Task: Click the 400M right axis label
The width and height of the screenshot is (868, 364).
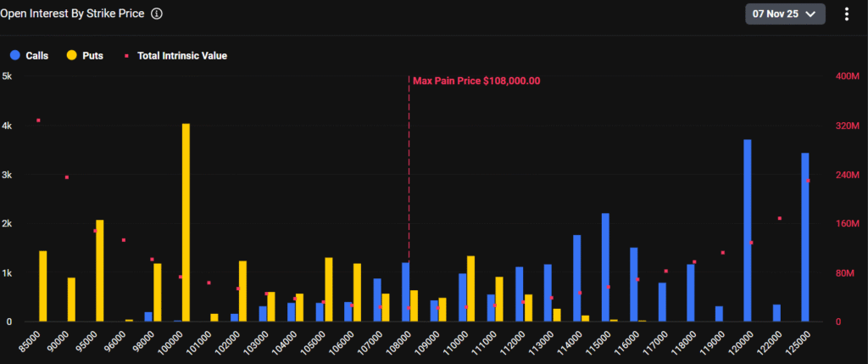Action: 847,76
